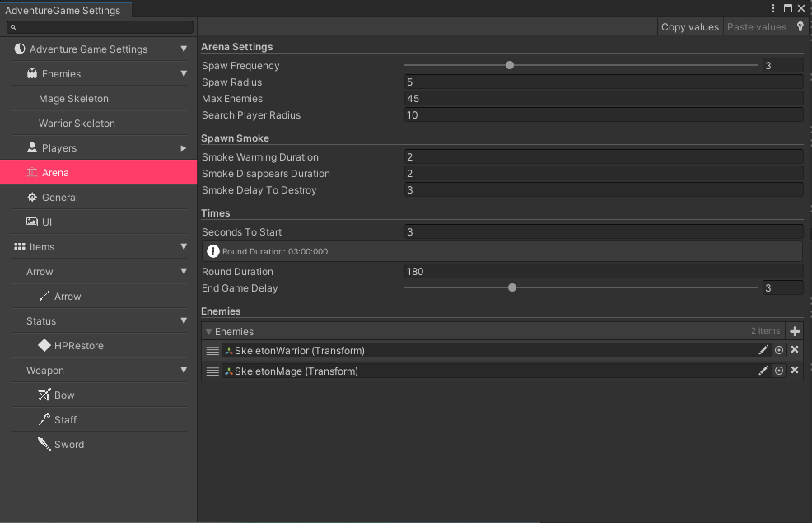Viewport: 812px width, 523px height.
Task: Click the search magnifier icon
Action: 13,27
